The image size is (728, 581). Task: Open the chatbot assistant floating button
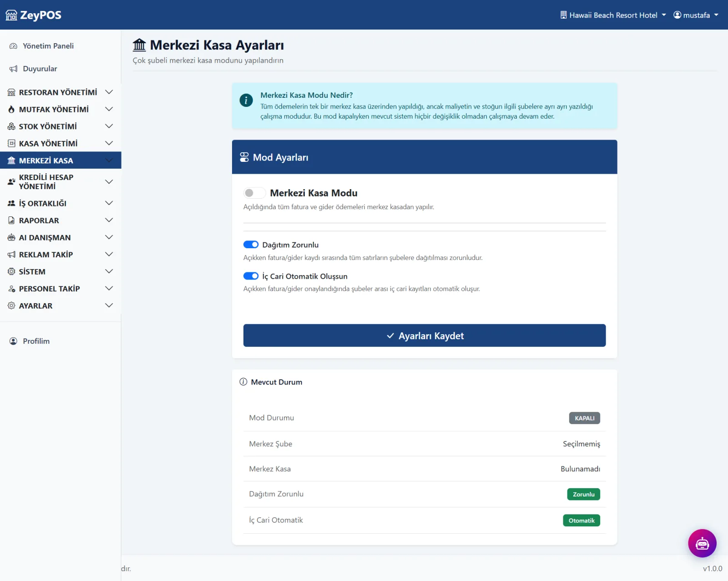click(x=702, y=543)
